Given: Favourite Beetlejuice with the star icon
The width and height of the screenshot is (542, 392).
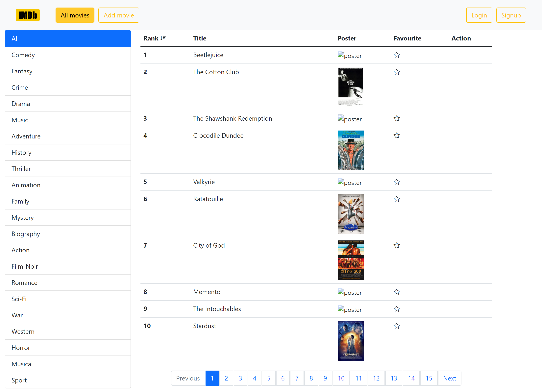Looking at the screenshot, I should [396, 55].
